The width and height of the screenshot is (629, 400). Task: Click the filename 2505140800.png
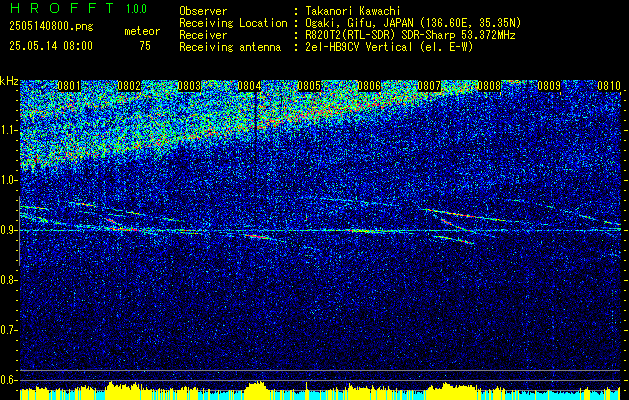(x=51, y=27)
